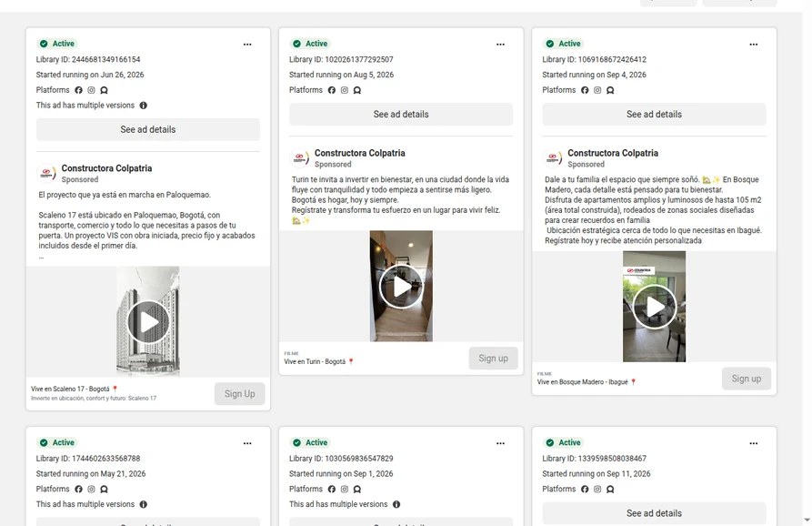Click Facebook platform icon in Sep 1 ad
The height and width of the screenshot is (526, 812).
(331, 490)
